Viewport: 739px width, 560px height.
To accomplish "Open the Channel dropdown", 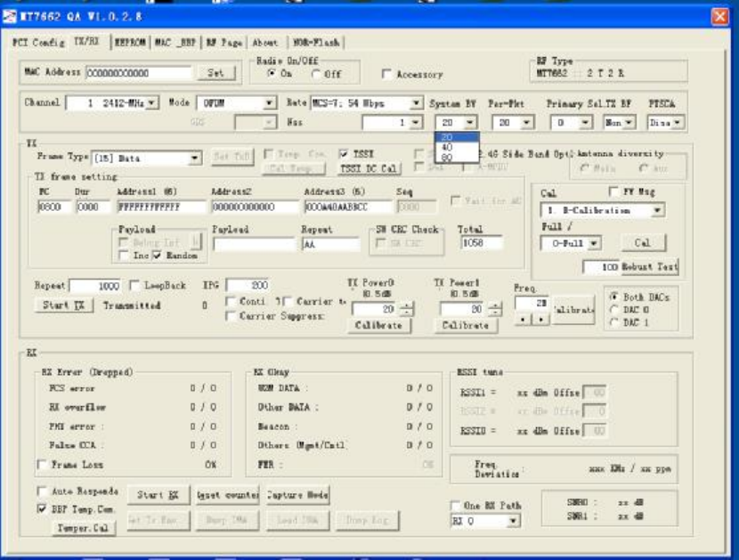I will point(151,102).
